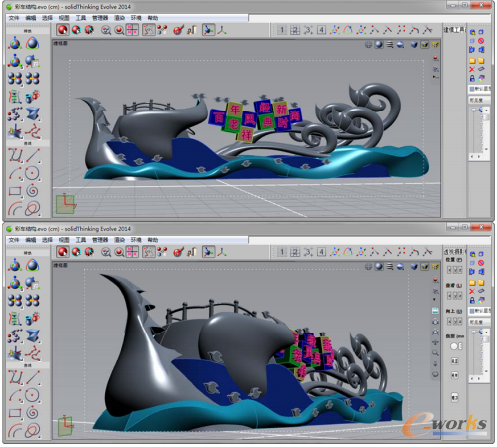Screen dimensions: 497x447
Task: Select the rotate sphere tool in top window palette
Action: (x=33, y=43)
